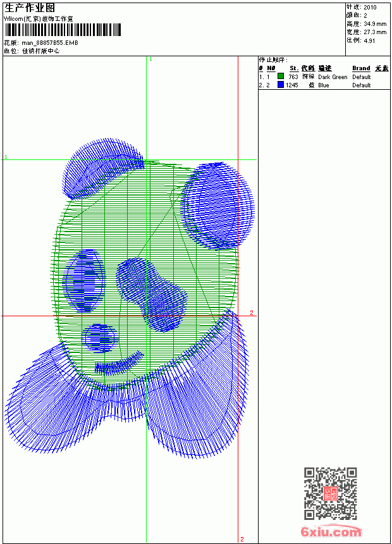Click the panda's left blue ear
The height and width of the screenshot is (544, 392).
click(102, 169)
